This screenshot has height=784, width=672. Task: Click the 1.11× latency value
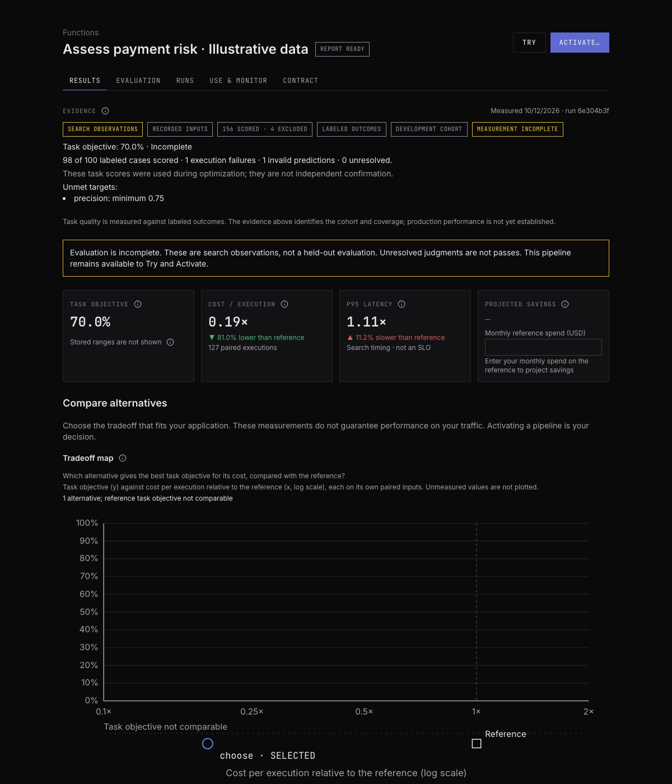pos(366,322)
